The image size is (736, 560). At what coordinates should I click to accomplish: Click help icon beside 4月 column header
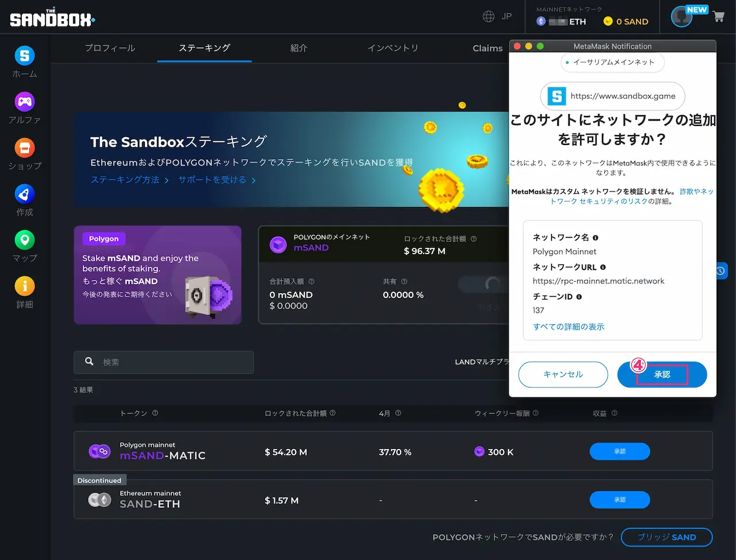click(398, 413)
